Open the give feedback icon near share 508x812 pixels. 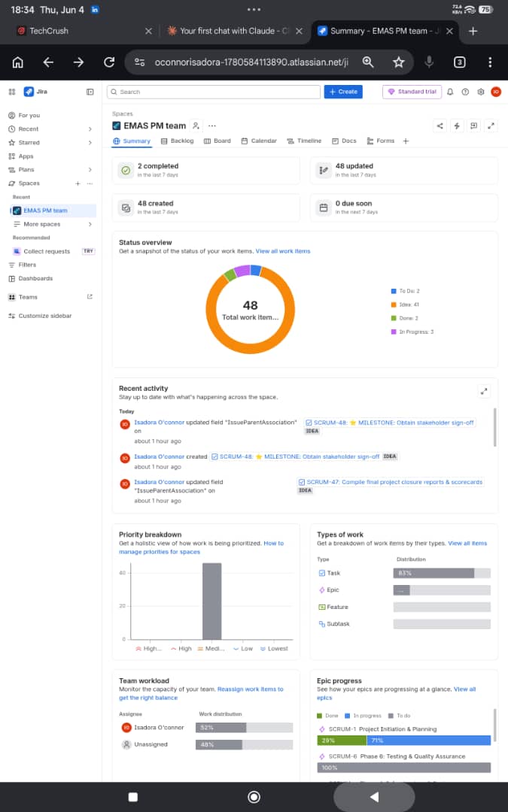pyautogui.click(x=473, y=126)
